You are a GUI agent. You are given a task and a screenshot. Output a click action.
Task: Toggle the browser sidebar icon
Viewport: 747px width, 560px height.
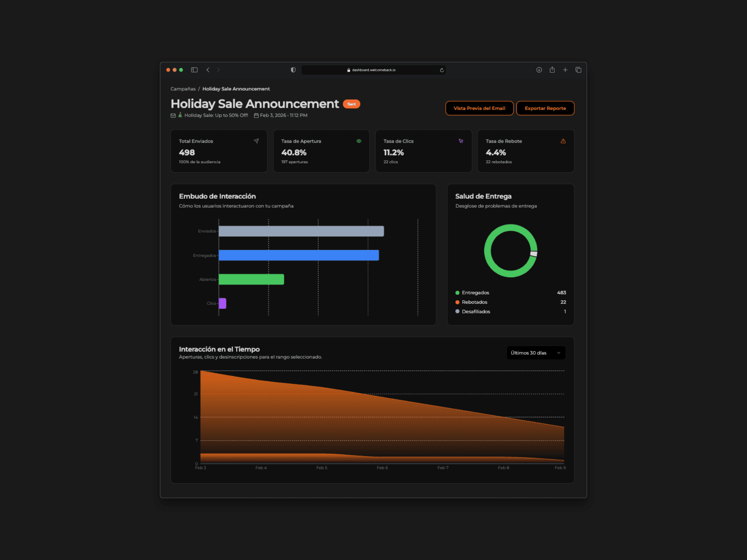pyautogui.click(x=194, y=70)
